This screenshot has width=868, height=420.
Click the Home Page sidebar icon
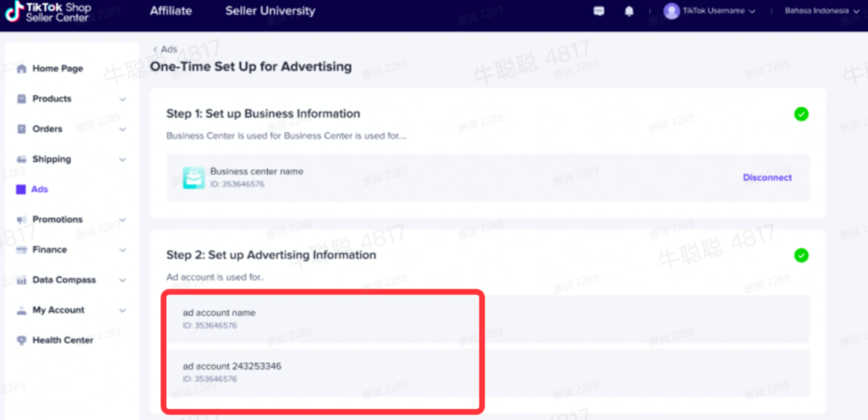click(x=22, y=69)
